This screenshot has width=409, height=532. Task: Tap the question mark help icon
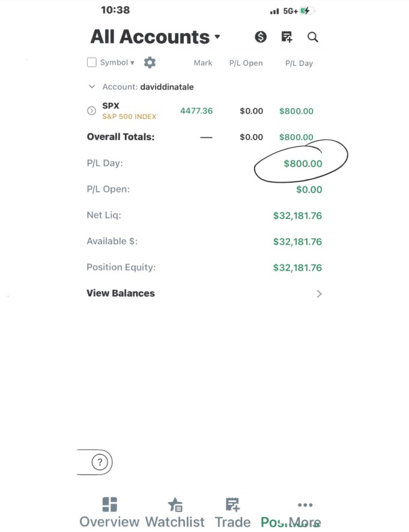click(100, 462)
